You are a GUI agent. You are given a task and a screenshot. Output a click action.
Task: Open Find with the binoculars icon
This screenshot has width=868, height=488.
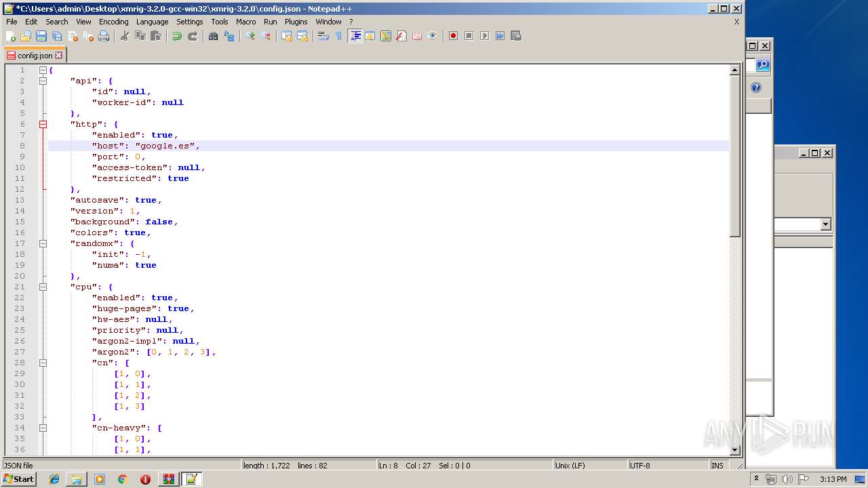tap(213, 36)
